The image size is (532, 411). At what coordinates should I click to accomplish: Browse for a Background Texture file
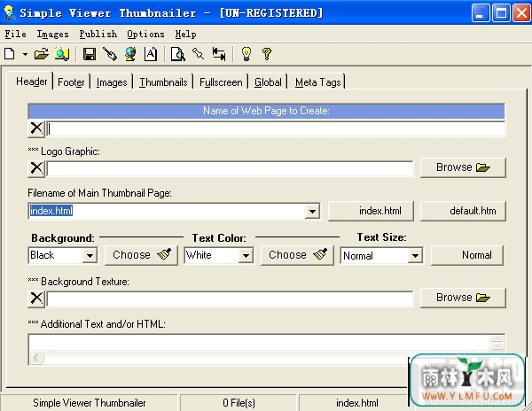(463, 298)
